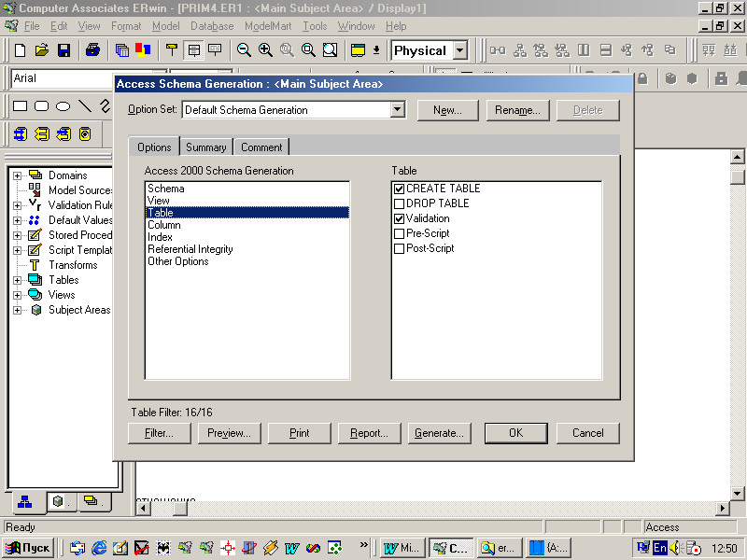Expand the Views tree node
This screenshot has height=560, width=747.
(17, 295)
